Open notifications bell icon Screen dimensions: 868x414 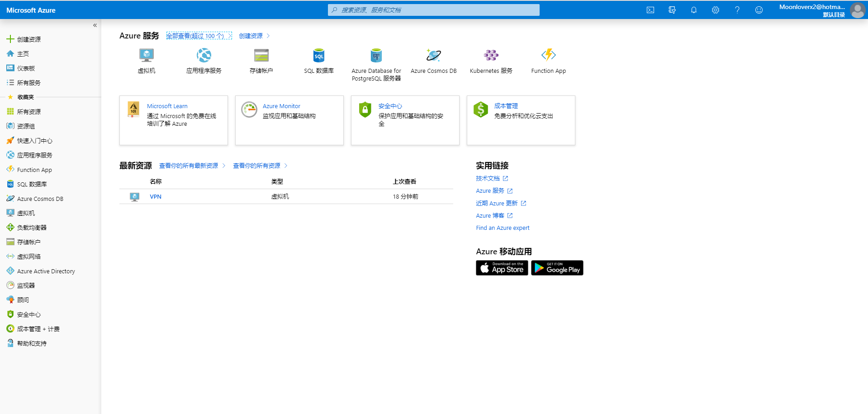[x=694, y=10]
